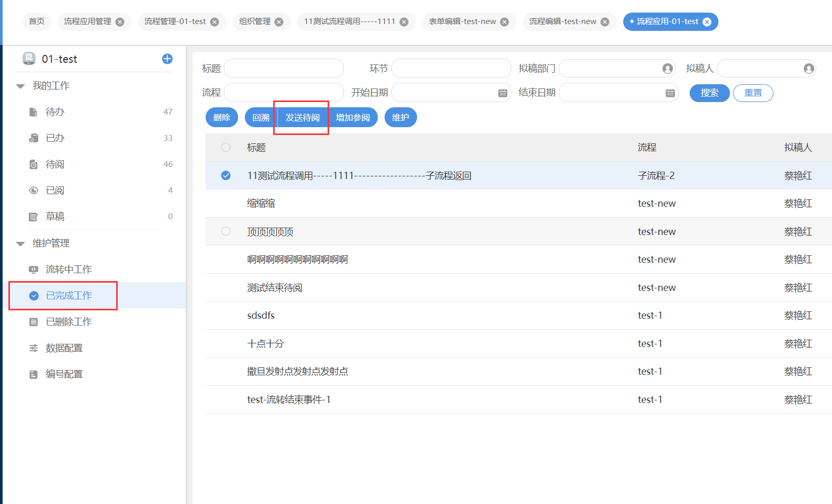The image size is (832, 504).
Task: Click the 发送待阅 button
Action: 302,118
